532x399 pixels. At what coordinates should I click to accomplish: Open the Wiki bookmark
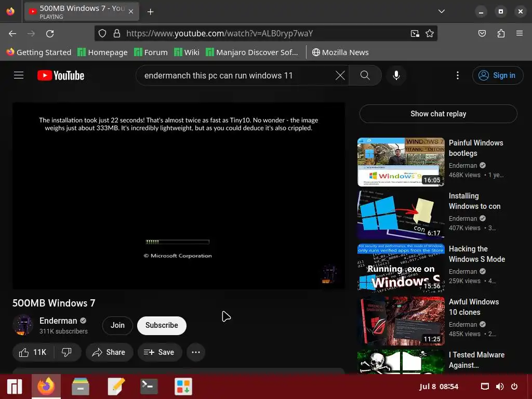coord(187,52)
